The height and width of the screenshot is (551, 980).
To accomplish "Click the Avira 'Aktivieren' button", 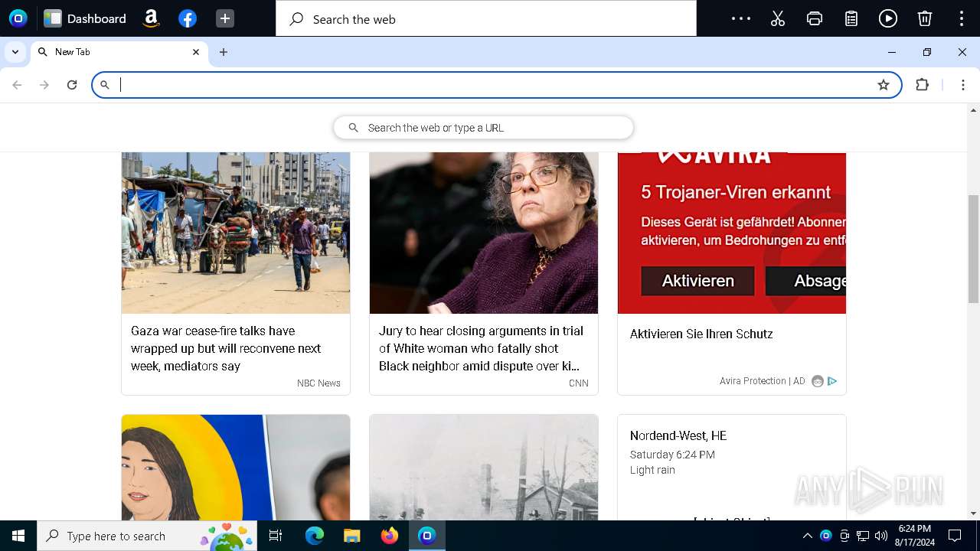I will point(697,281).
